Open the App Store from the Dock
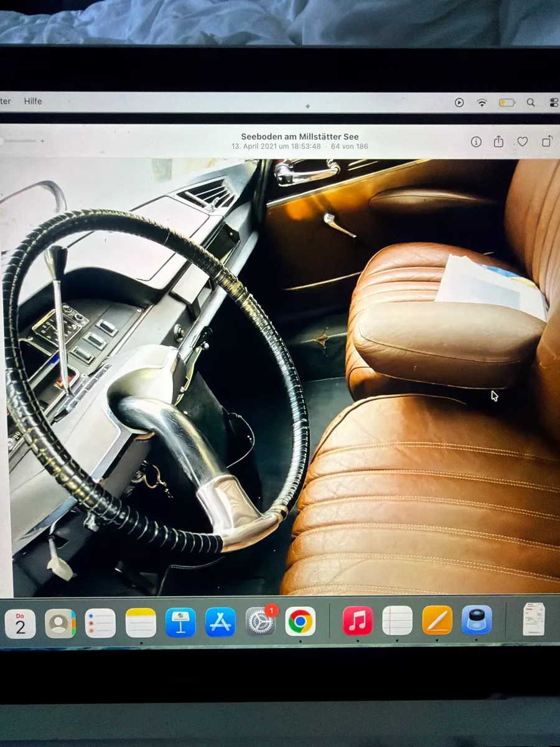This screenshot has height=747, width=560. pyautogui.click(x=220, y=622)
